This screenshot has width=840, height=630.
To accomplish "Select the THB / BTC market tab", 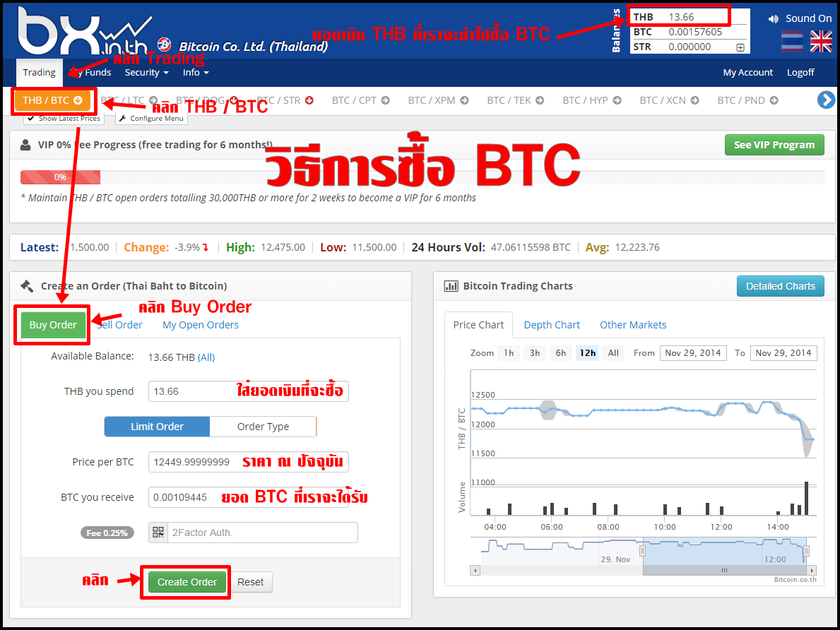I will (52, 100).
